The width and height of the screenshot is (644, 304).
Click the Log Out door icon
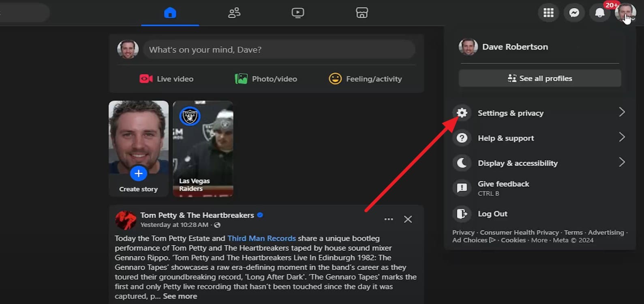pos(462,213)
